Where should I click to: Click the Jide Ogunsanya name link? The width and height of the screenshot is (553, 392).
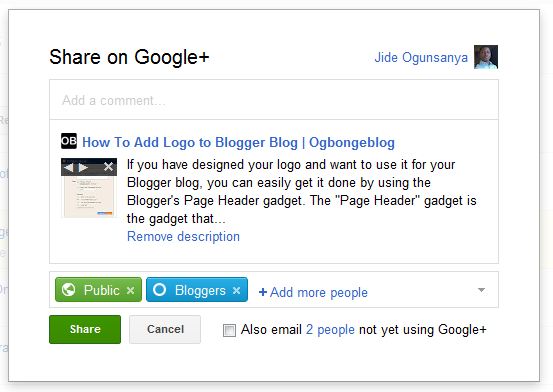point(421,58)
